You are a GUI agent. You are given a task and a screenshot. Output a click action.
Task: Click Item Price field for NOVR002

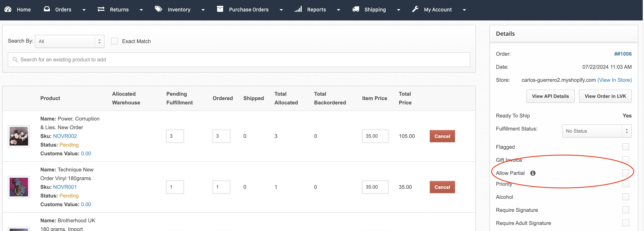point(375,136)
